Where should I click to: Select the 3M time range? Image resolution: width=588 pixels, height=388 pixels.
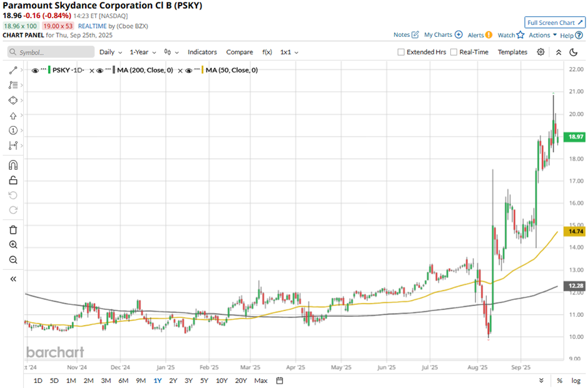[106, 381]
